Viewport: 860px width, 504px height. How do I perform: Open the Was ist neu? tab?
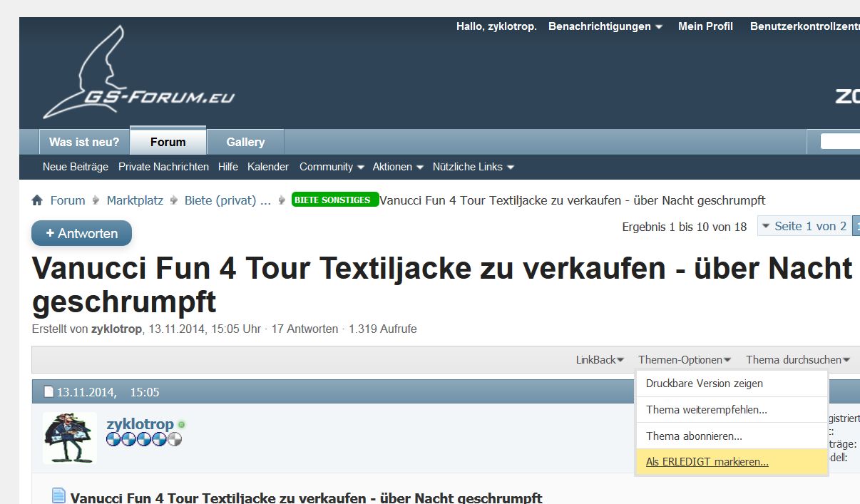click(x=84, y=142)
